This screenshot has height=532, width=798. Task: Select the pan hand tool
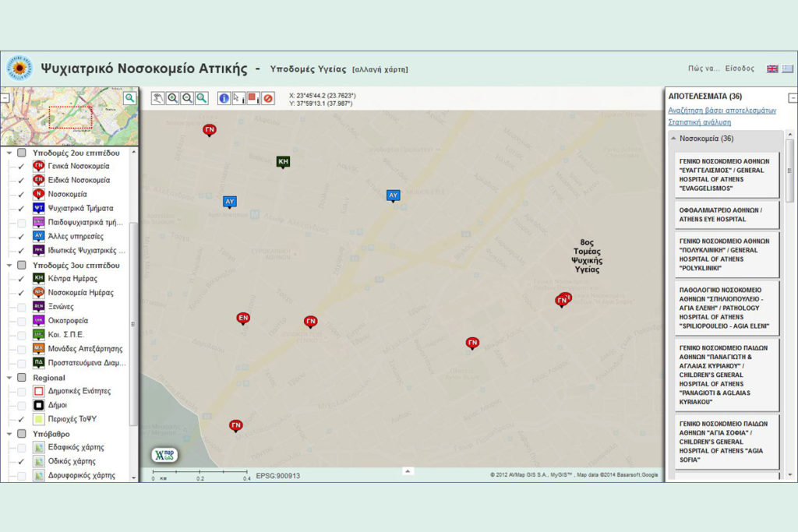click(x=158, y=98)
